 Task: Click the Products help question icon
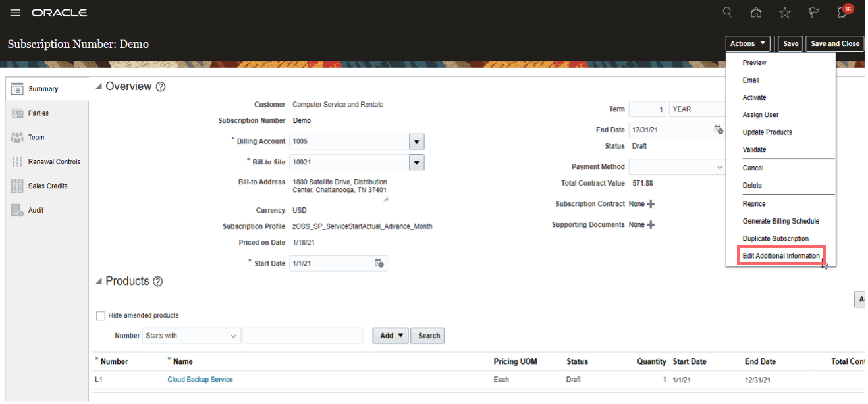click(x=157, y=282)
